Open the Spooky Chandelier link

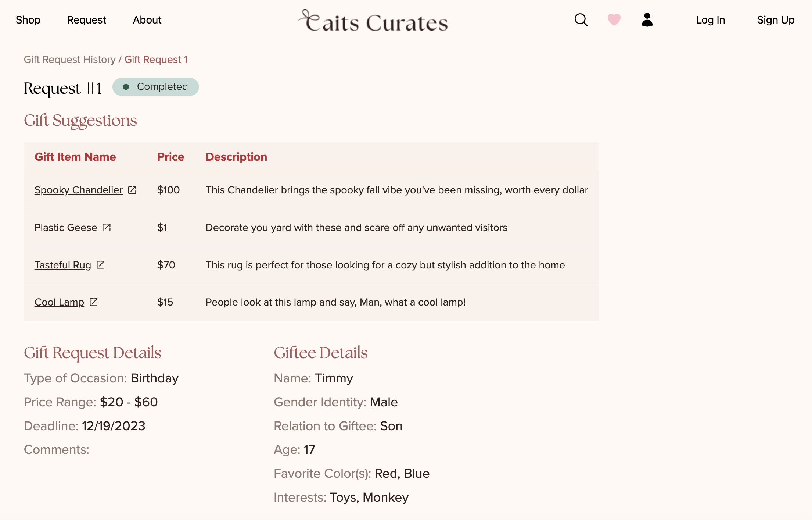pos(79,190)
